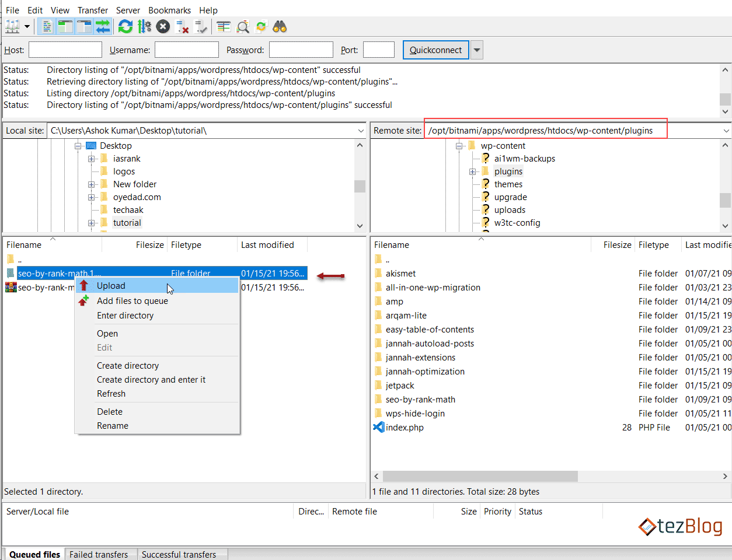
Task: Focus the Host input field
Action: pyautogui.click(x=65, y=50)
